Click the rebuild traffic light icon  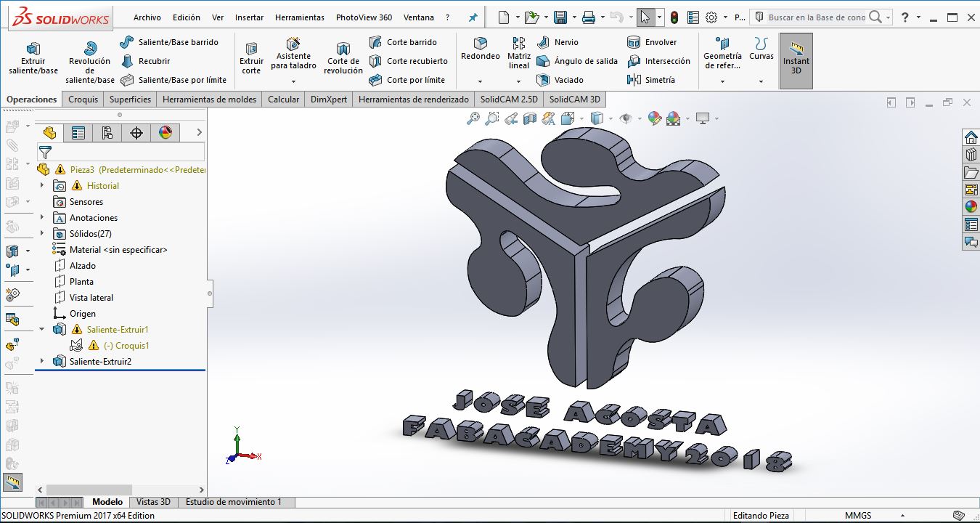[x=674, y=17]
